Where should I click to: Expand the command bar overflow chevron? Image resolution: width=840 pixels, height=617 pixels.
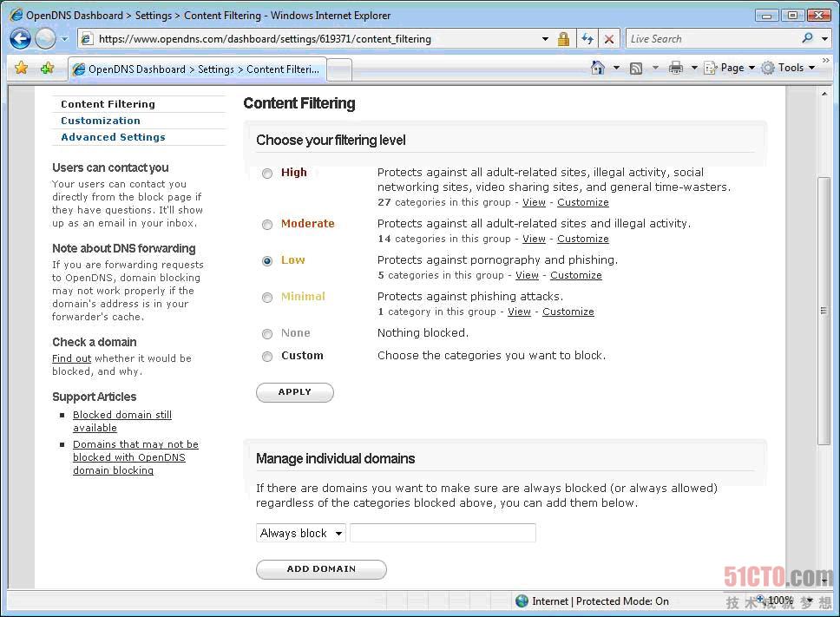coord(825,60)
